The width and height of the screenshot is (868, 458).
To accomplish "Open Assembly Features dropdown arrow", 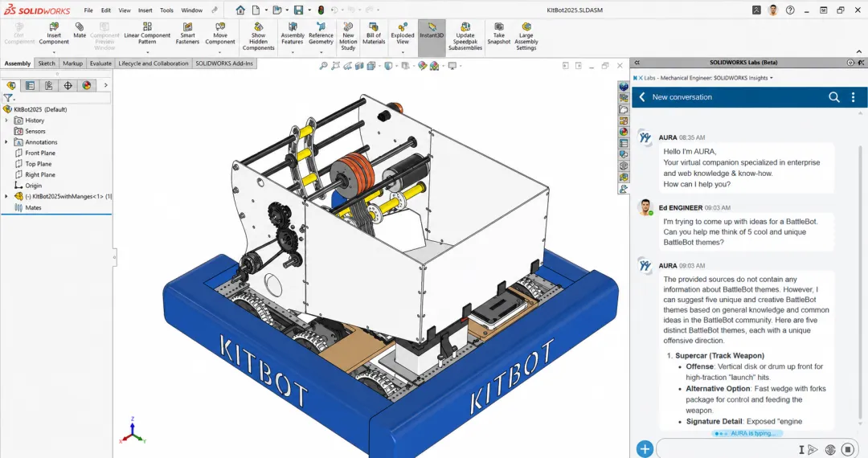I will tap(293, 52).
